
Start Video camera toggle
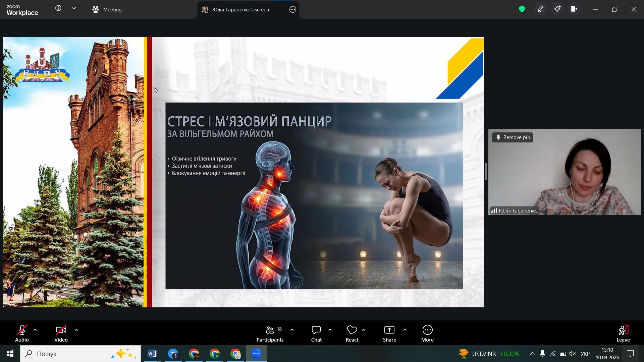[61, 330]
